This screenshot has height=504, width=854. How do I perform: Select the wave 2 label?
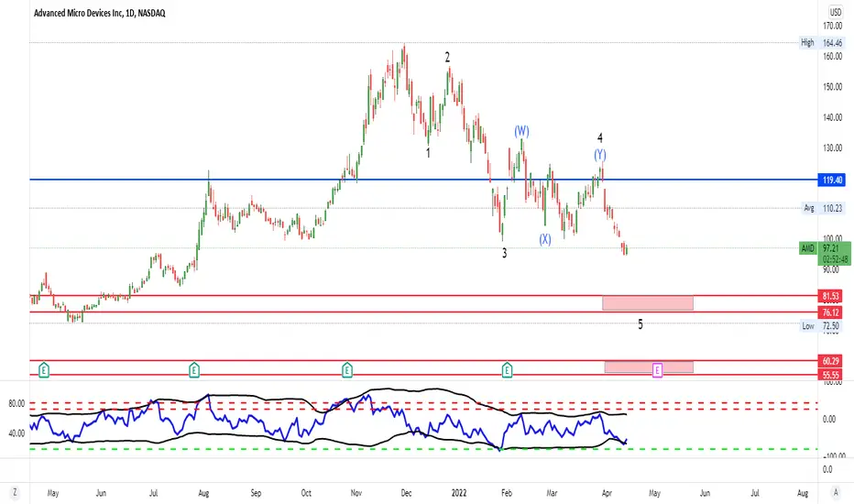448,57
